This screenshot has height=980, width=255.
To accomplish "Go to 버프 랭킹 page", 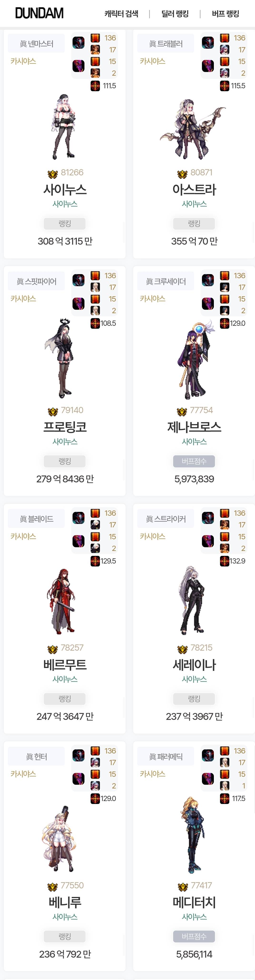I will click(225, 14).
